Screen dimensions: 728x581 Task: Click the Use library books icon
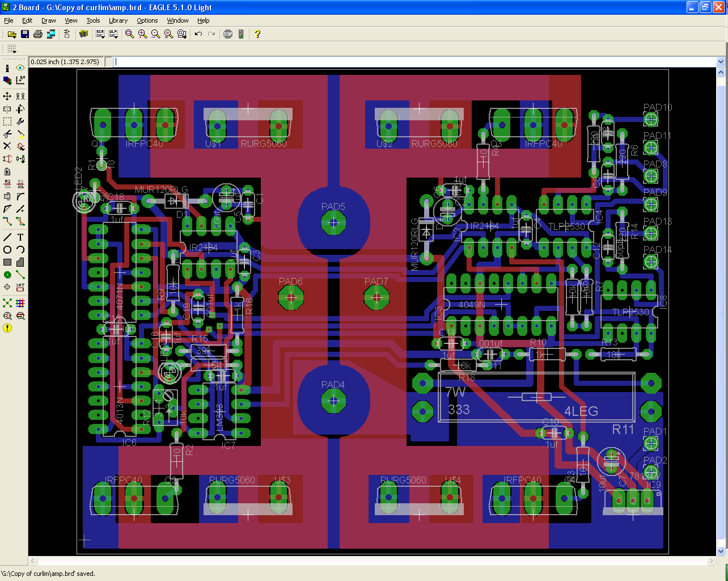[x=84, y=34]
